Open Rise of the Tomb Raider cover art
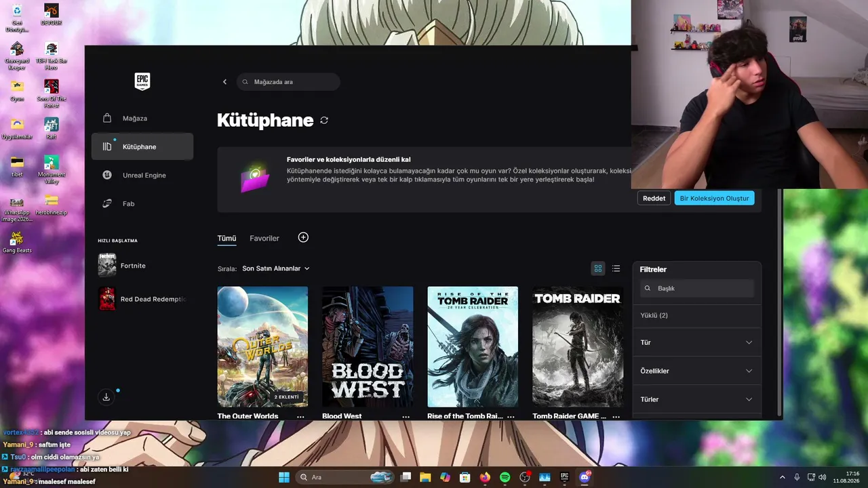The width and height of the screenshot is (868, 488). (473, 346)
